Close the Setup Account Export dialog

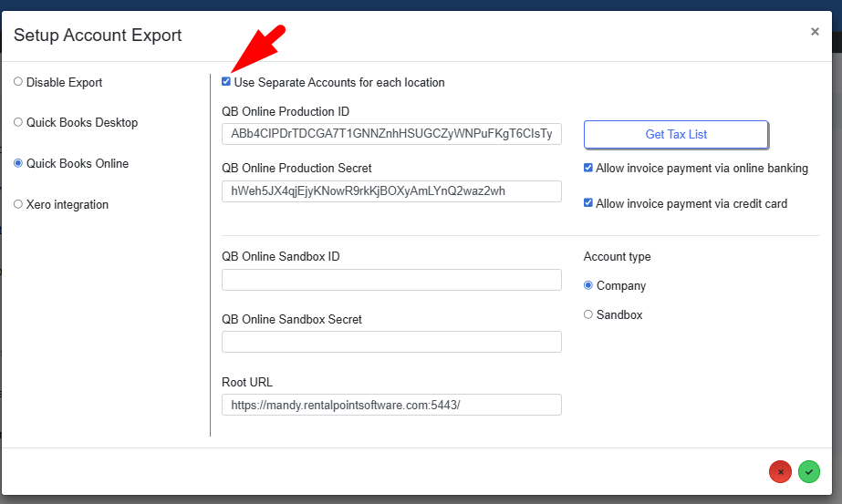(x=815, y=32)
